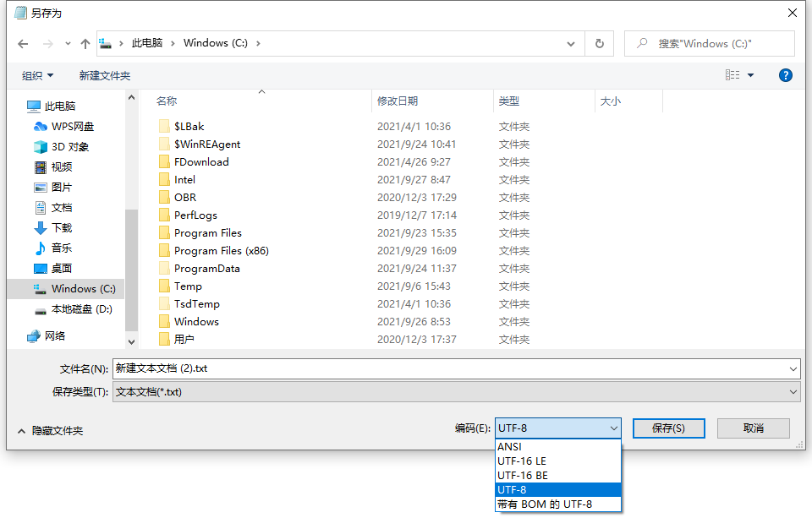812x518 pixels.
Task: Expand the view options dropdown arrow
Action: click(750, 75)
